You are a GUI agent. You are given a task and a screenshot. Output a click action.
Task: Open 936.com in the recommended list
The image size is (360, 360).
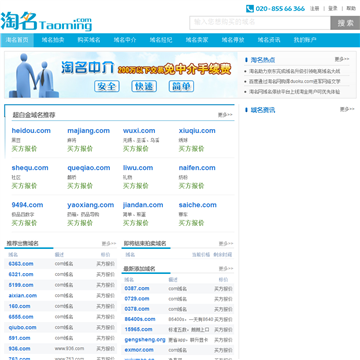19,349
